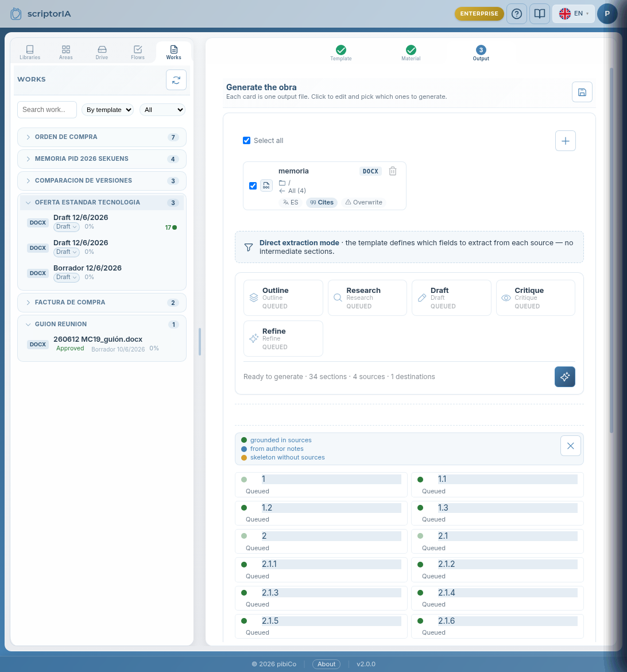Image resolution: width=627 pixels, height=672 pixels.
Task: Click the Critique stage eye icon
Action: pyautogui.click(x=506, y=298)
